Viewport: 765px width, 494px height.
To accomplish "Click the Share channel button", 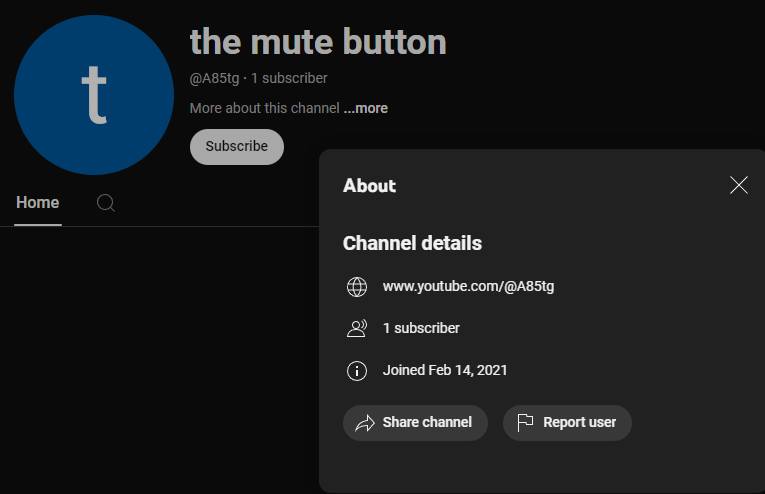I will 415,423.
